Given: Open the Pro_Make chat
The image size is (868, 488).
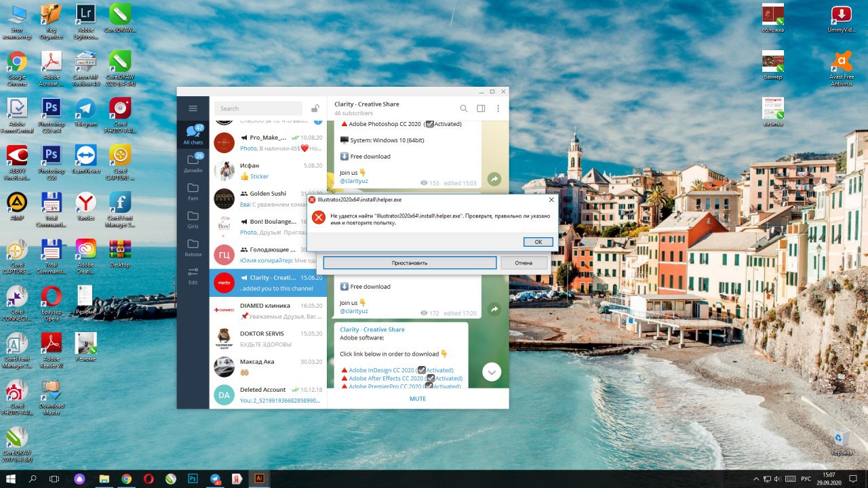Looking at the screenshot, I should pyautogui.click(x=268, y=142).
